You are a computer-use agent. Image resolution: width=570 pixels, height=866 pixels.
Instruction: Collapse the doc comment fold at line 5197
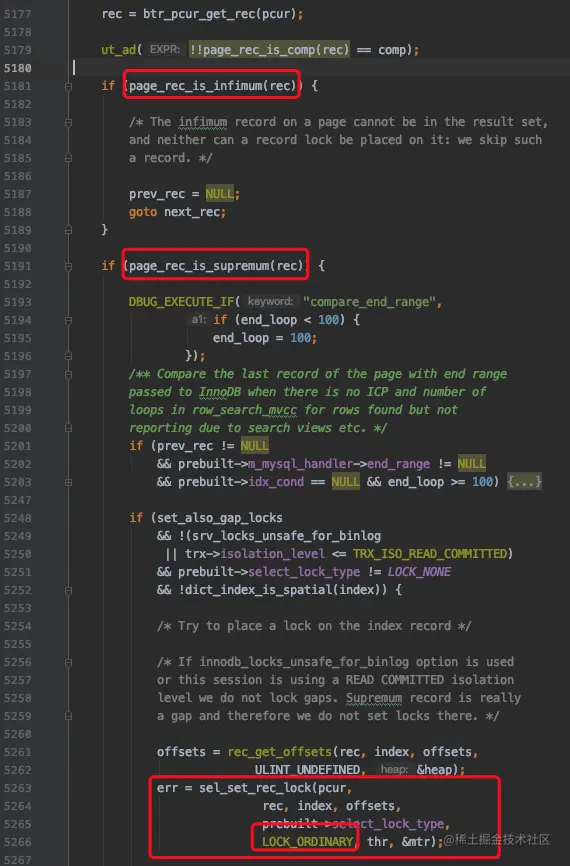pyautogui.click(x=68, y=374)
